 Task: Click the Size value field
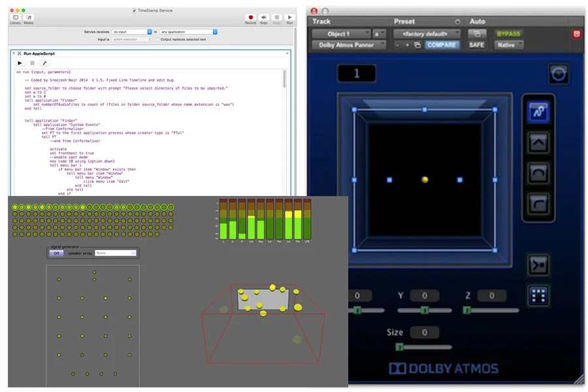point(425,333)
